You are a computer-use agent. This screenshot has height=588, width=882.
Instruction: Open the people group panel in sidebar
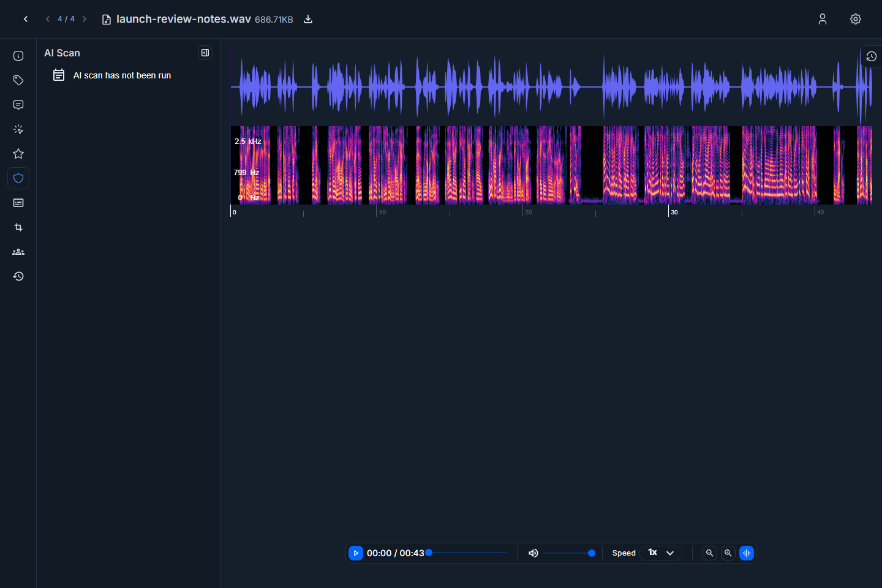pos(18,252)
